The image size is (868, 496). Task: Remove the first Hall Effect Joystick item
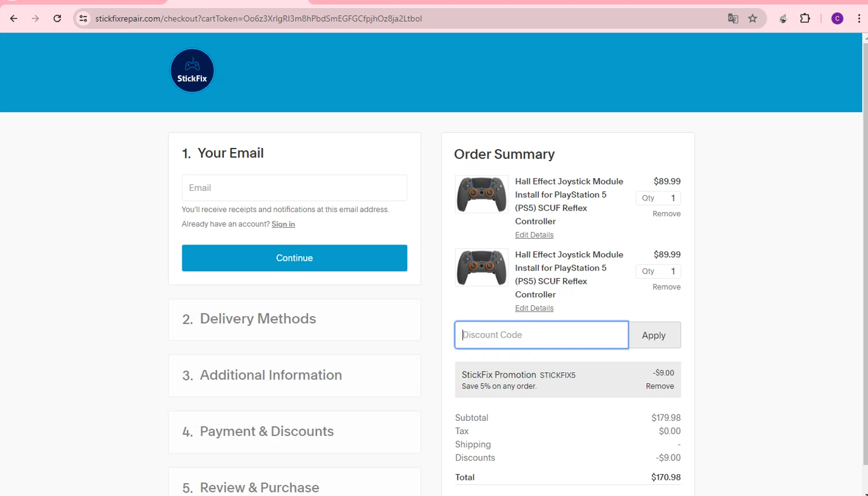667,214
